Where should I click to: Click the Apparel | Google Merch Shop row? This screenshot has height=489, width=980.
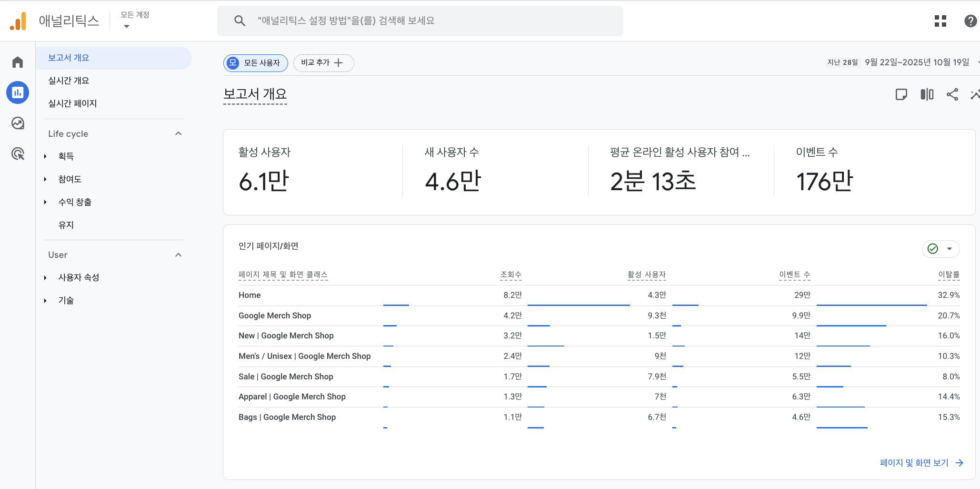click(599, 397)
